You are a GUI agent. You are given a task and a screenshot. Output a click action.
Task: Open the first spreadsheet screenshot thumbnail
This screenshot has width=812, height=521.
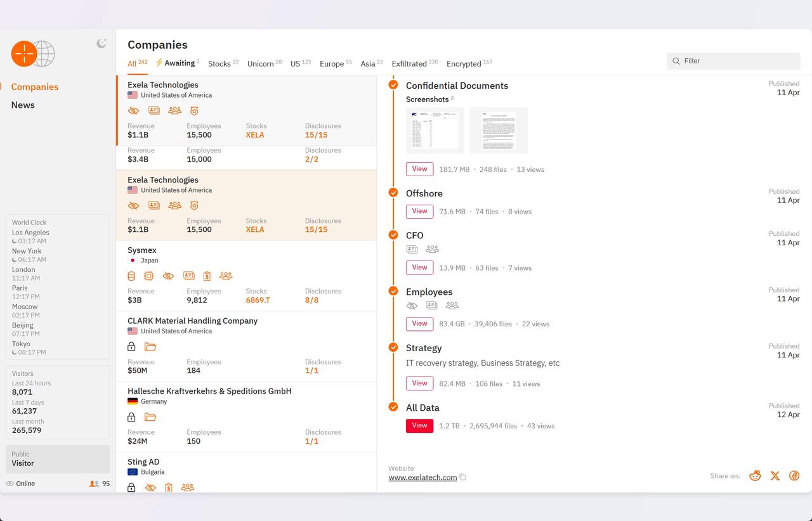[435, 131]
